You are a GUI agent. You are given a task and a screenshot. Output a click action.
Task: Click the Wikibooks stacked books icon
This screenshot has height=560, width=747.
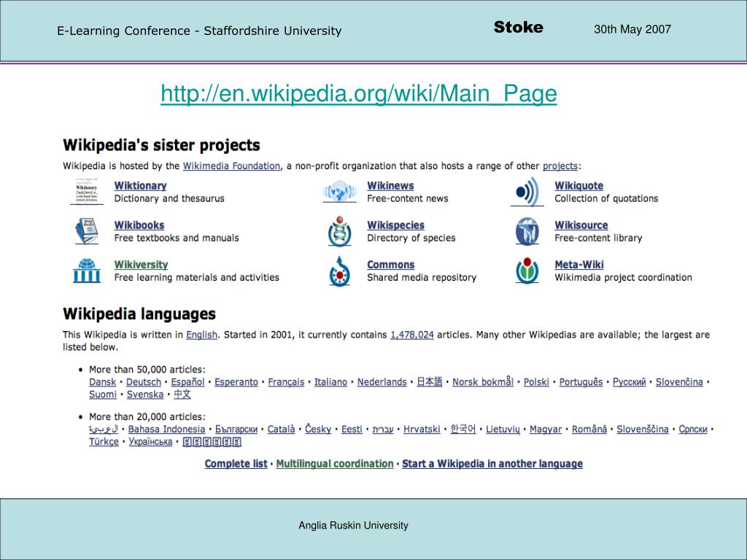(87, 231)
